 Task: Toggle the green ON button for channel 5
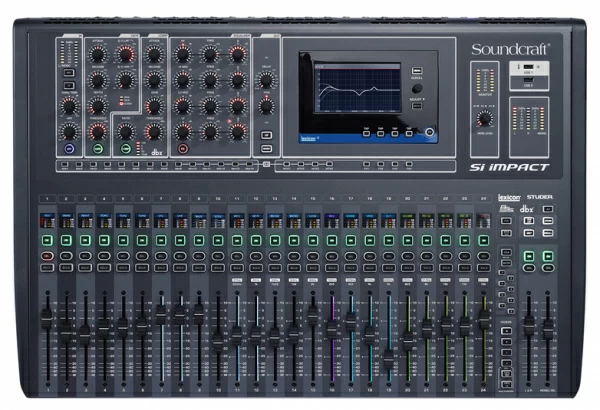[x=121, y=241]
